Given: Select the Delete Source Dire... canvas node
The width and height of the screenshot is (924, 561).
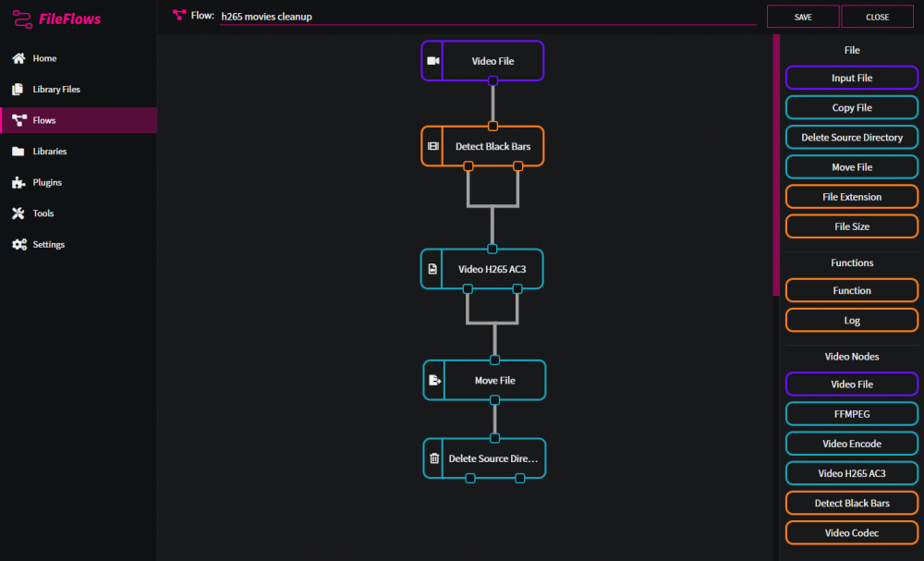Looking at the screenshot, I should pyautogui.click(x=484, y=458).
